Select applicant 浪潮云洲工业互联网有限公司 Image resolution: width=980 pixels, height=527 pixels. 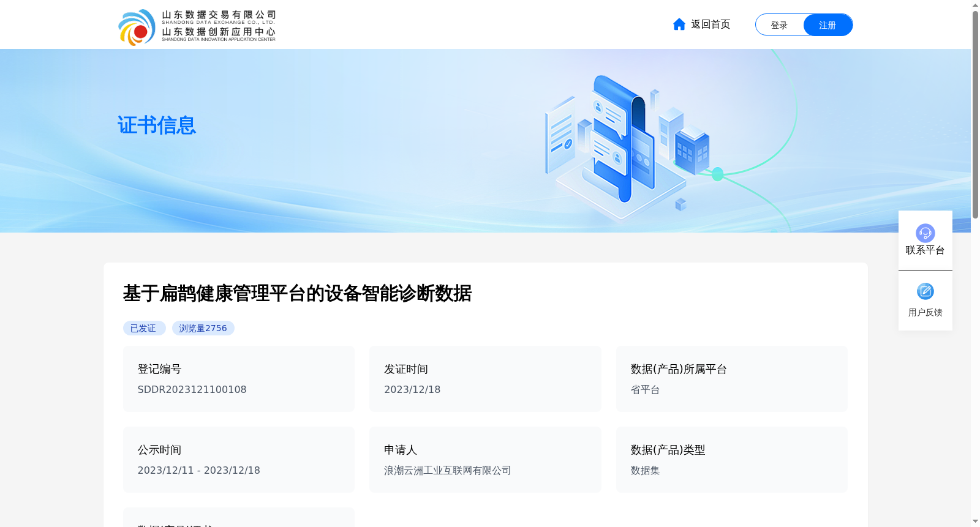pos(447,471)
